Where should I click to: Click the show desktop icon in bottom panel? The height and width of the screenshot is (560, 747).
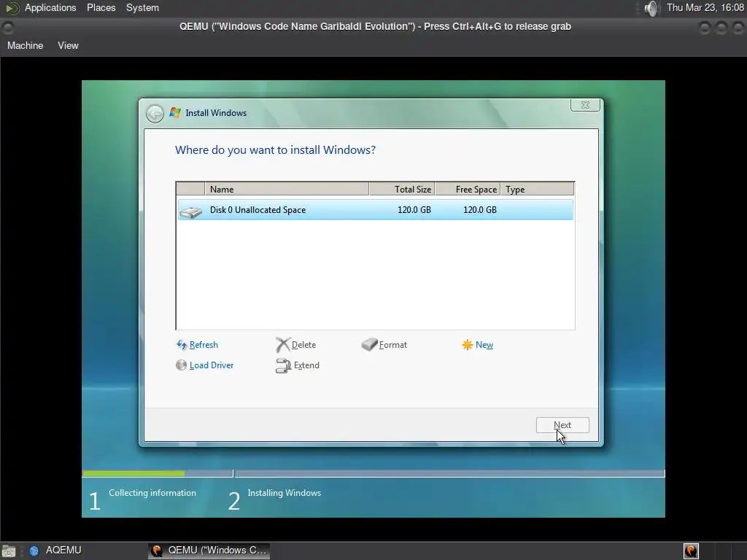tap(9, 551)
